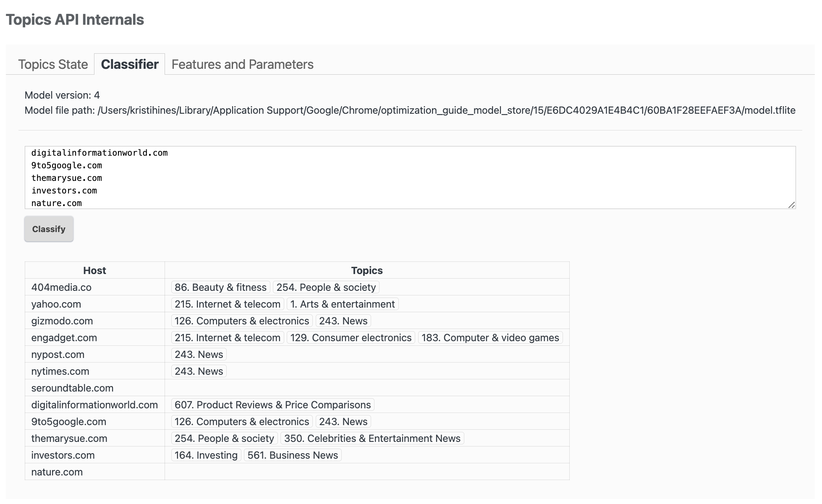The height and width of the screenshot is (504, 822).
Task: Focus the hosts input textarea
Action: (x=410, y=178)
